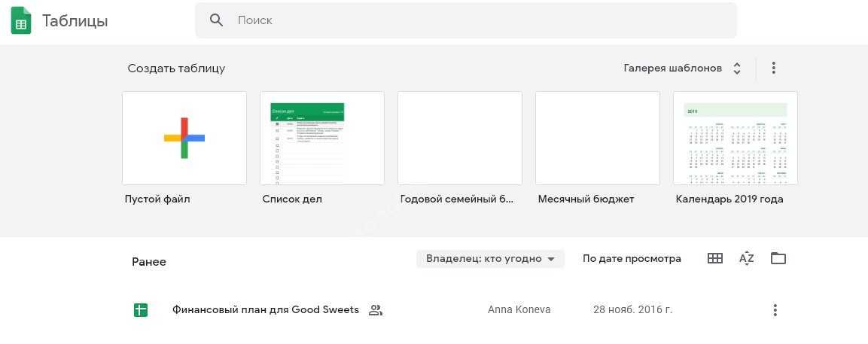Open the Годовой семейный бюджет template thumbnail

tap(460, 138)
